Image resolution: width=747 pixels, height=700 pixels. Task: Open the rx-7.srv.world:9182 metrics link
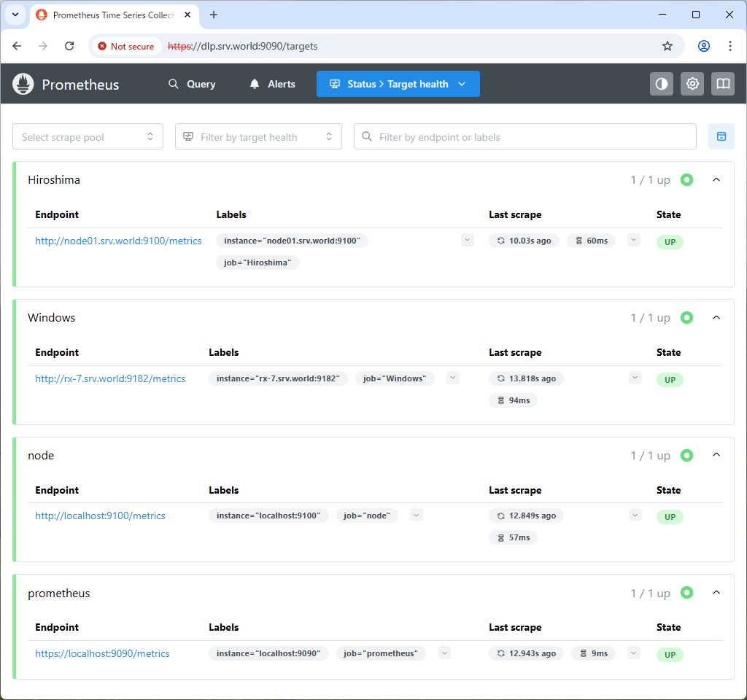point(110,378)
